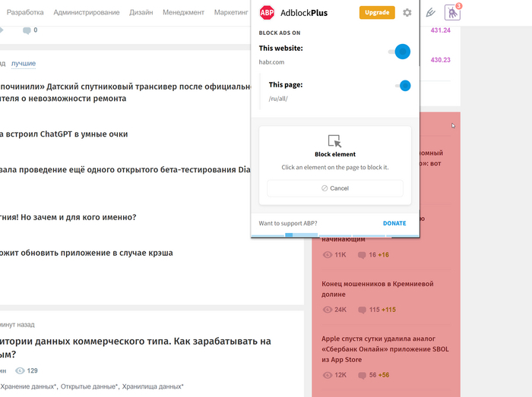Open the Открытые данные hub link
This screenshot has width=532, height=397.
click(x=89, y=386)
